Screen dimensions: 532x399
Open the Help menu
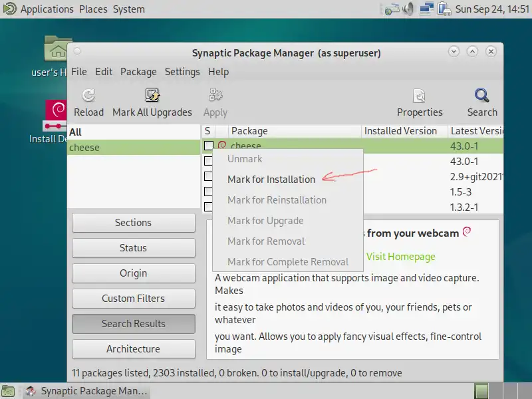pos(219,72)
